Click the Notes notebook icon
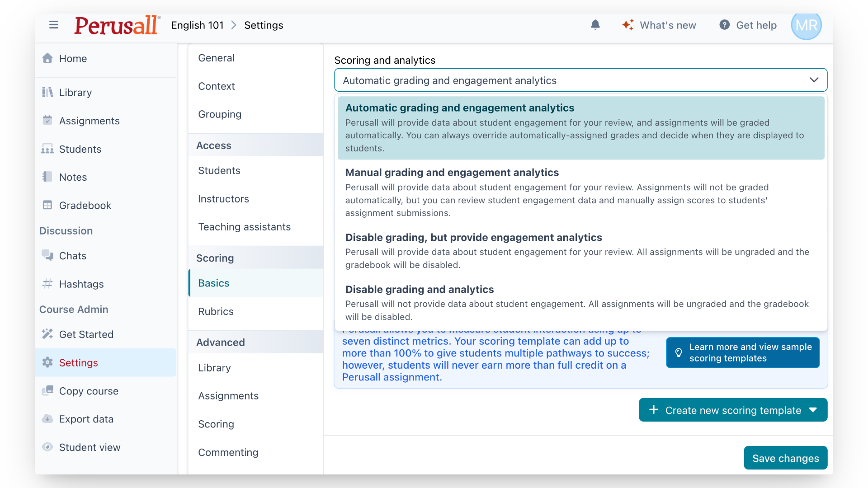Image resolution: width=868 pixels, height=488 pixels. (x=47, y=177)
